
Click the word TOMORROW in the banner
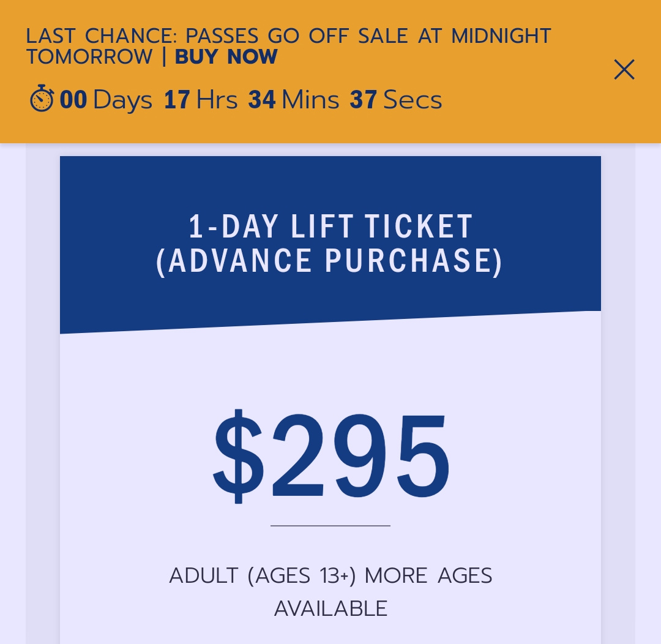89,56
